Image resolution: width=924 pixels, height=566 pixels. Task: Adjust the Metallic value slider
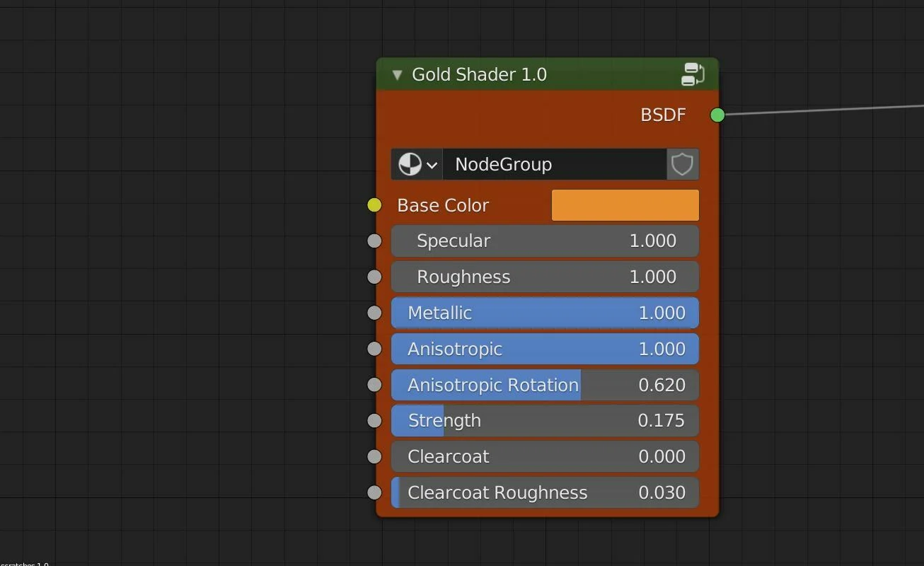pos(545,313)
